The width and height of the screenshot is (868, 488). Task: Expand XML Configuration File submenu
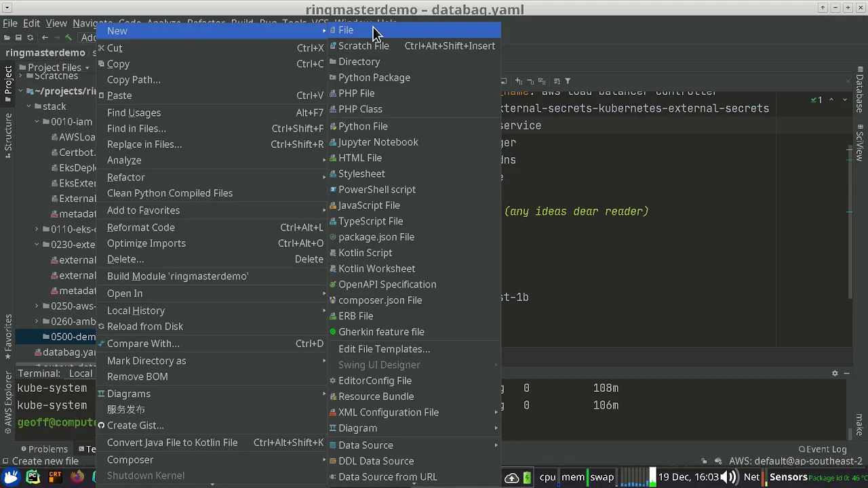point(414,412)
